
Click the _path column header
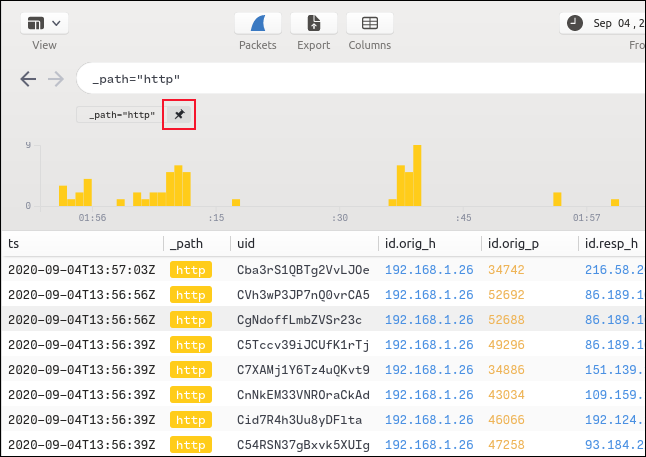point(187,244)
